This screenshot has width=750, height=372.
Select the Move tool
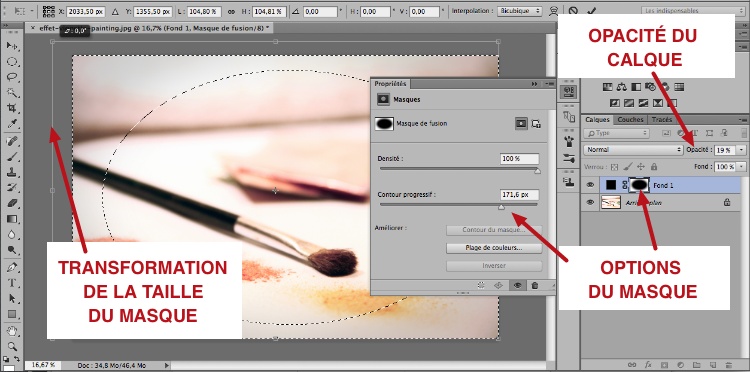tap(12, 46)
